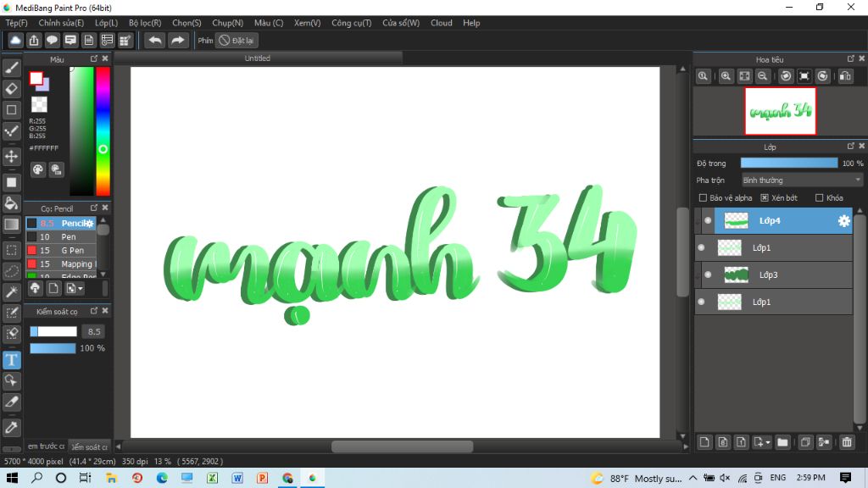868x488 pixels.
Task: Open the color palette icon in Màu panel
Action: click(x=37, y=169)
